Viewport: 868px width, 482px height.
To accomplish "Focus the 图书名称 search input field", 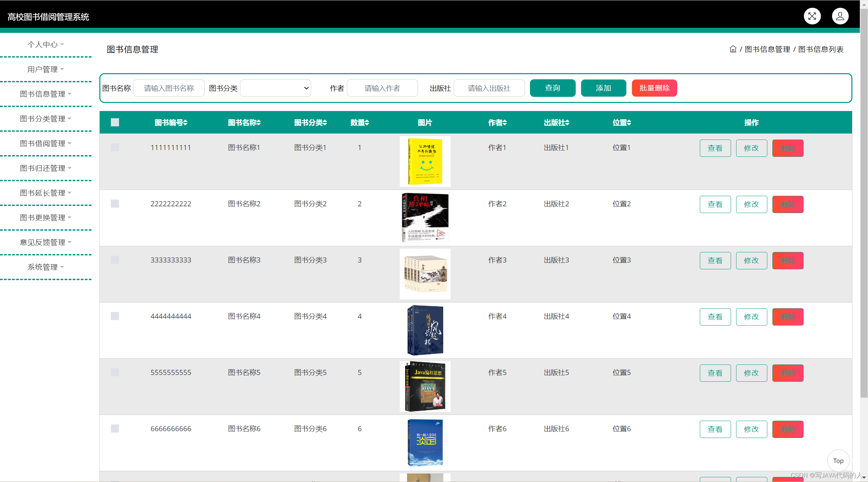I will coord(169,88).
